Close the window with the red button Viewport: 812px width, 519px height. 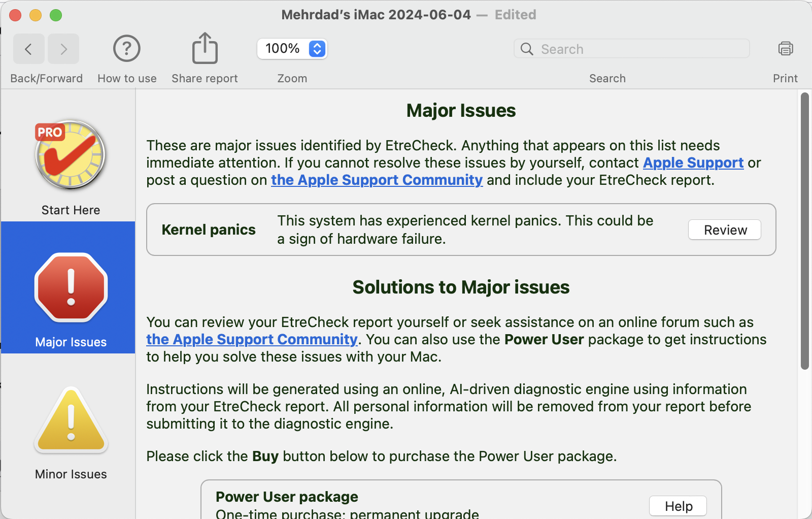tap(15, 15)
